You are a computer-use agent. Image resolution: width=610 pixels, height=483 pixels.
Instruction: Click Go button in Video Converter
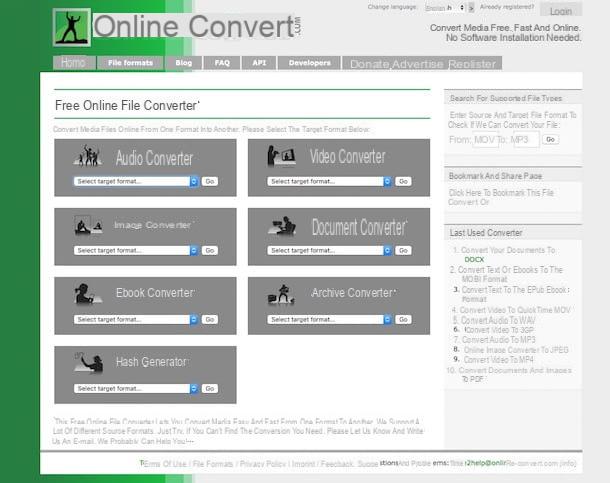pos(403,182)
